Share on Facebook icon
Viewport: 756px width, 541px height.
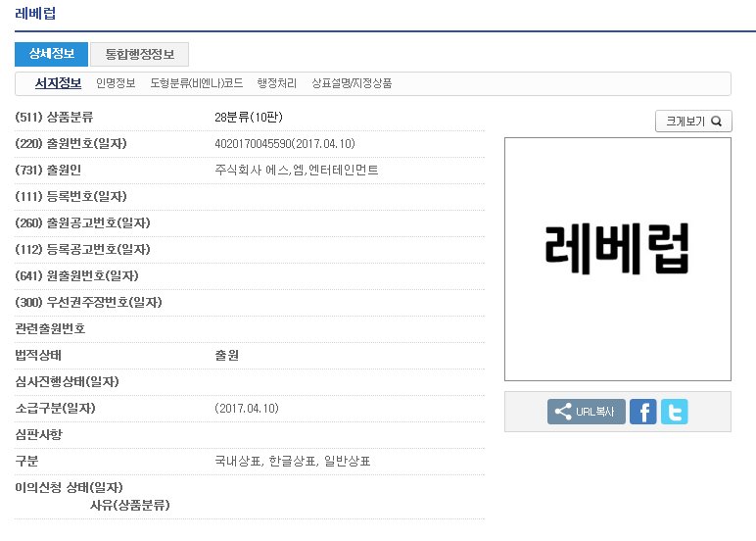(642, 412)
